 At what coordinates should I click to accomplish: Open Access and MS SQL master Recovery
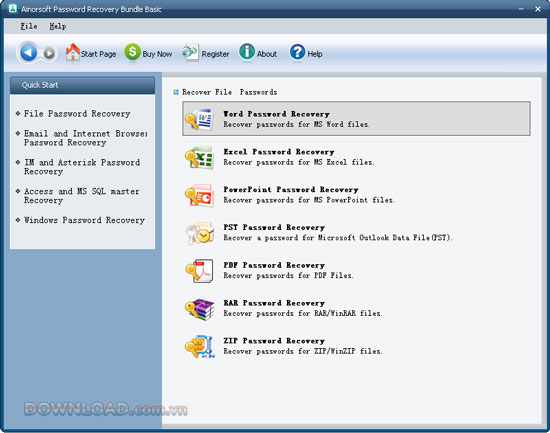pyautogui.click(x=82, y=195)
